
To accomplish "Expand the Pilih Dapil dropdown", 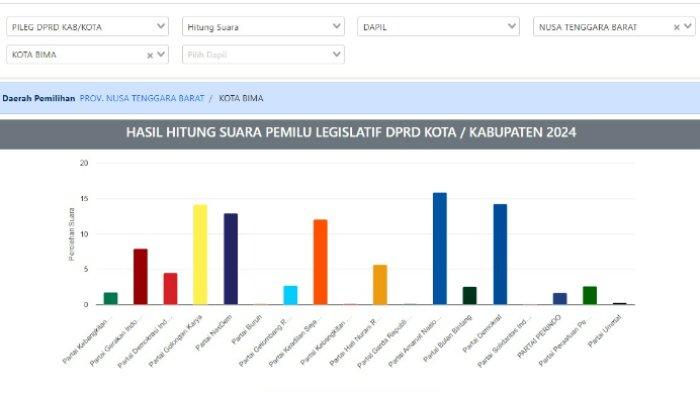I will click(x=263, y=54).
